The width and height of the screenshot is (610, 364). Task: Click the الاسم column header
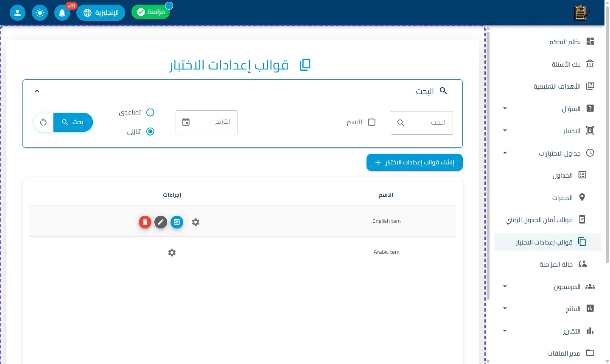[386, 195]
